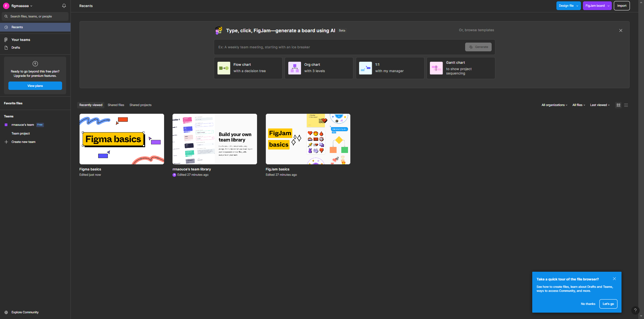Click the globe icon next to Explore Community

pos(6,312)
